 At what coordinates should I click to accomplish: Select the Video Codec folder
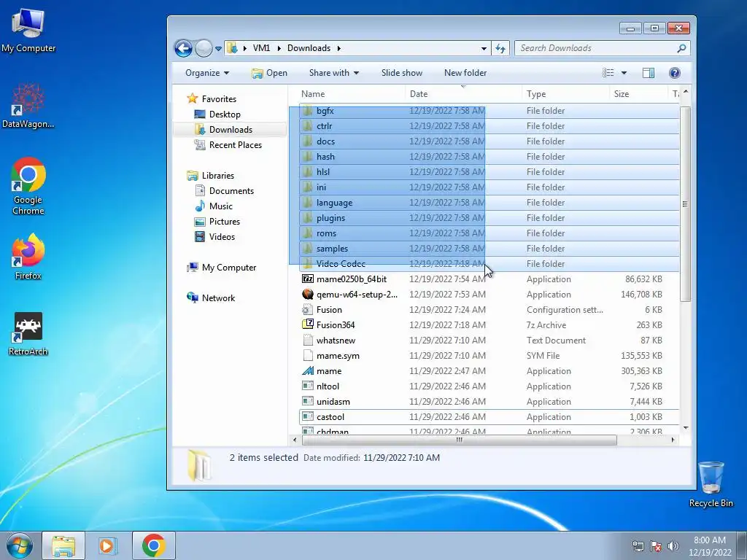(341, 264)
